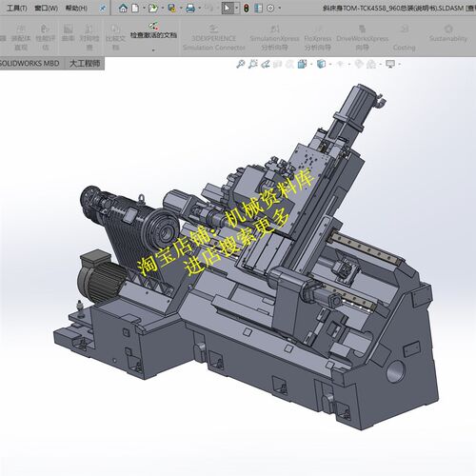
Task: Open the Sustainability tool
Action: 448,33
